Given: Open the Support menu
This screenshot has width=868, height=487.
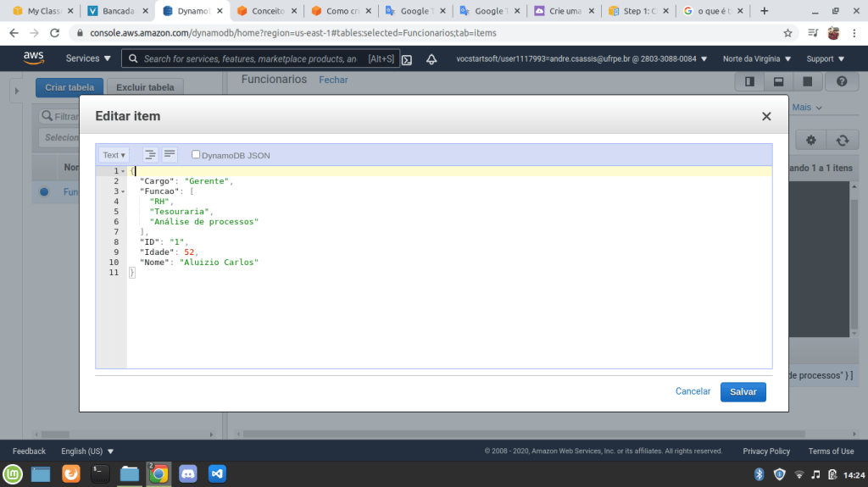Looking at the screenshot, I should click(x=825, y=59).
